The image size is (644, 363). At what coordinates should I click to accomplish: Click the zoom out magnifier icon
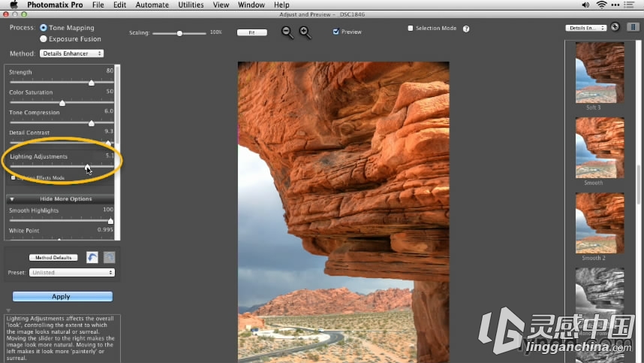287,32
